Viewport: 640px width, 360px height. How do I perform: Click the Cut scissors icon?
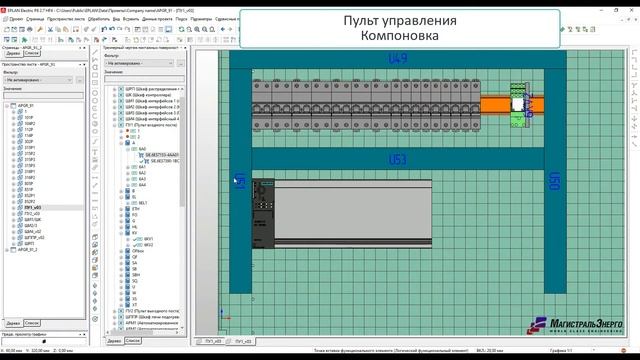pyautogui.click(x=50, y=29)
